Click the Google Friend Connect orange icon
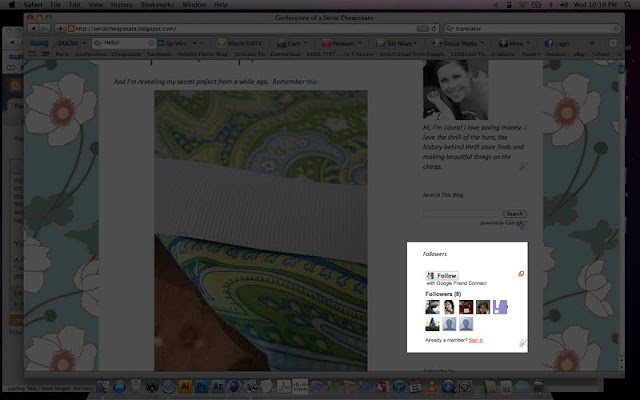 (521, 274)
